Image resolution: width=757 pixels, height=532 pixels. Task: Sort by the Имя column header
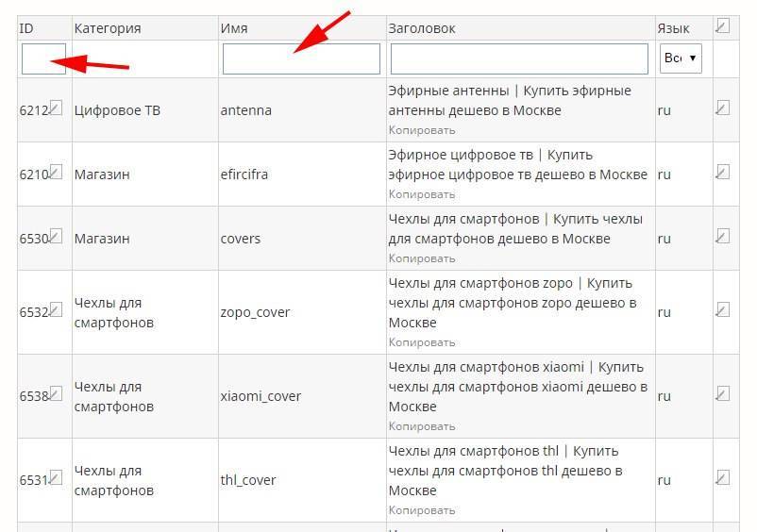234,28
